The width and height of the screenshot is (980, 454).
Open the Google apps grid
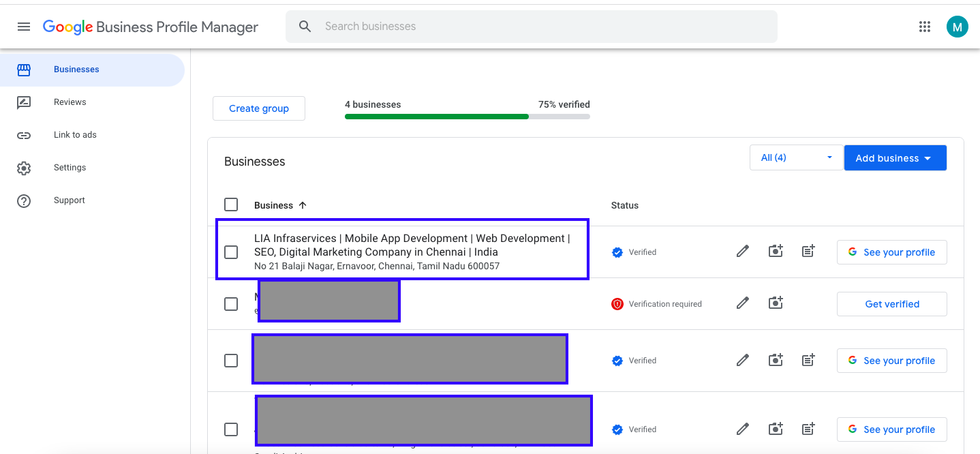[x=925, y=27]
